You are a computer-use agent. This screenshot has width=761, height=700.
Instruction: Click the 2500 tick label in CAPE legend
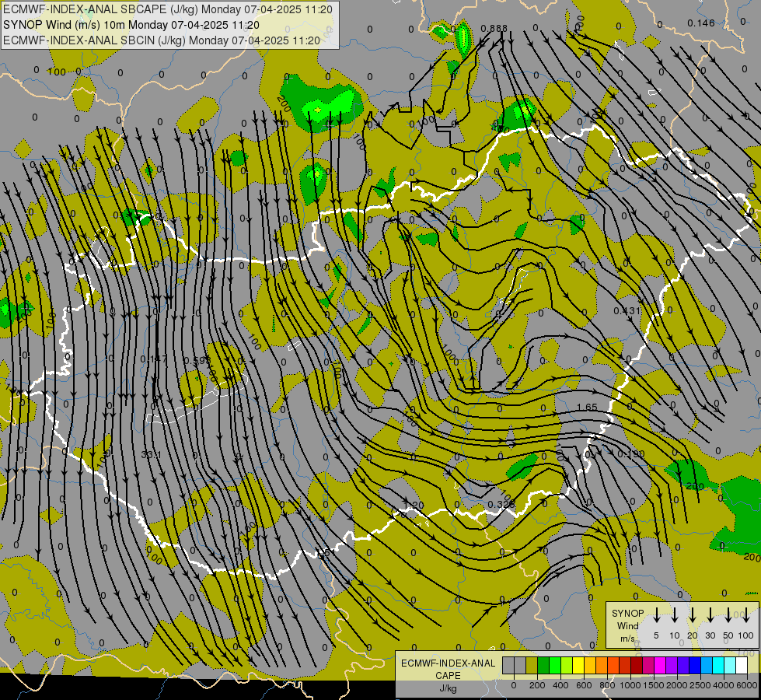pyautogui.click(x=700, y=685)
